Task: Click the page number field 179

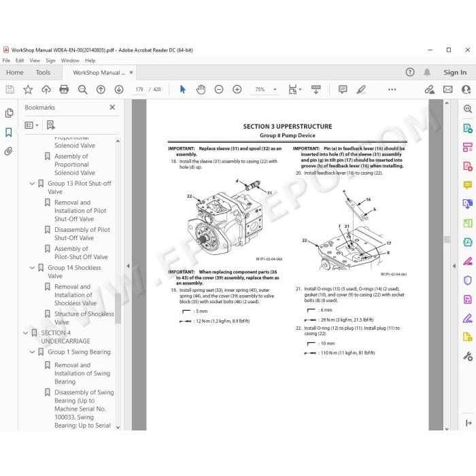Action: pyautogui.click(x=139, y=89)
